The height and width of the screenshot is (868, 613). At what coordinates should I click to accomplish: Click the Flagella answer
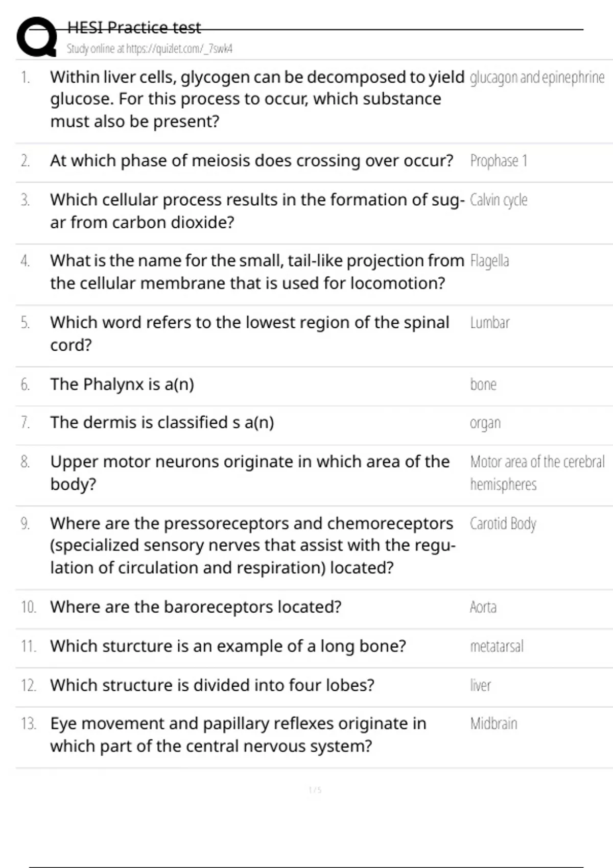[489, 261]
